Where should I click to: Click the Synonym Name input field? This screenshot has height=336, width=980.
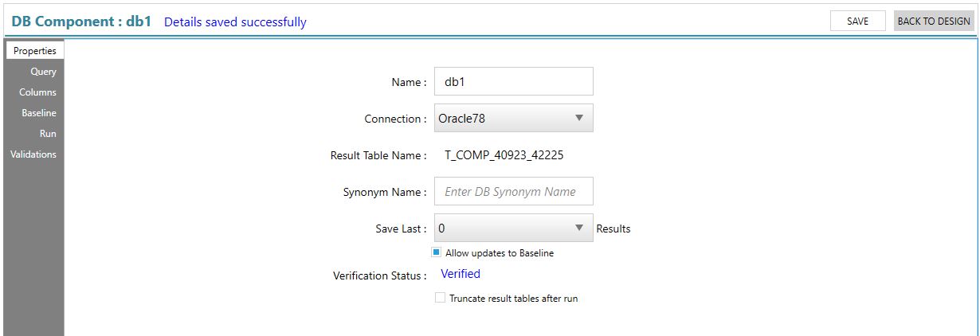pos(514,191)
